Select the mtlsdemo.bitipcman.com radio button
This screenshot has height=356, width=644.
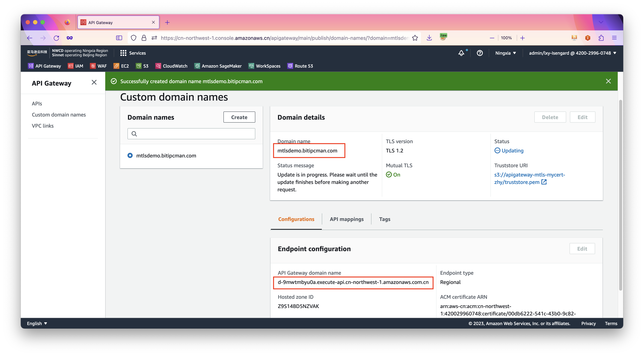coord(130,156)
